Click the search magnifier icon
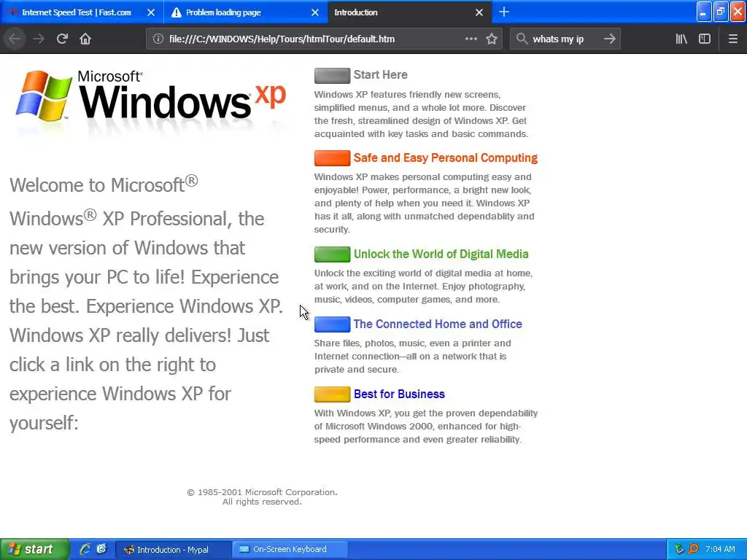Image resolution: width=747 pixels, height=560 pixels. (x=522, y=39)
